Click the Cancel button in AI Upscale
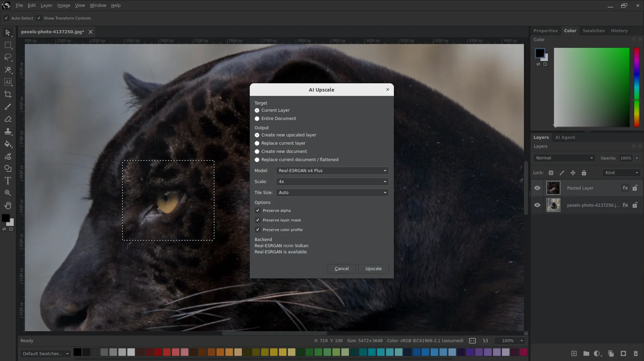The height and width of the screenshot is (361, 644). pyautogui.click(x=342, y=269)
